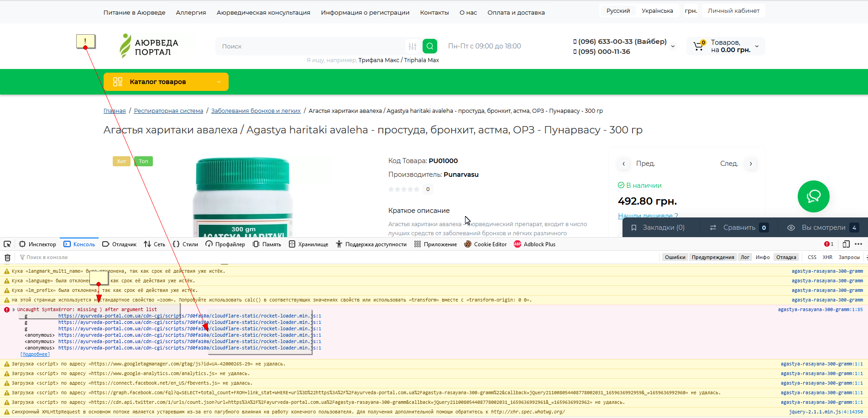Click the red error count badge
The image size is (868, 418).
point(829,244)
